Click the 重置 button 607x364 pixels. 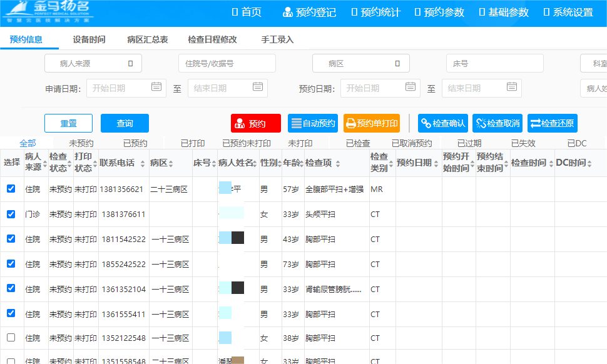68,123
